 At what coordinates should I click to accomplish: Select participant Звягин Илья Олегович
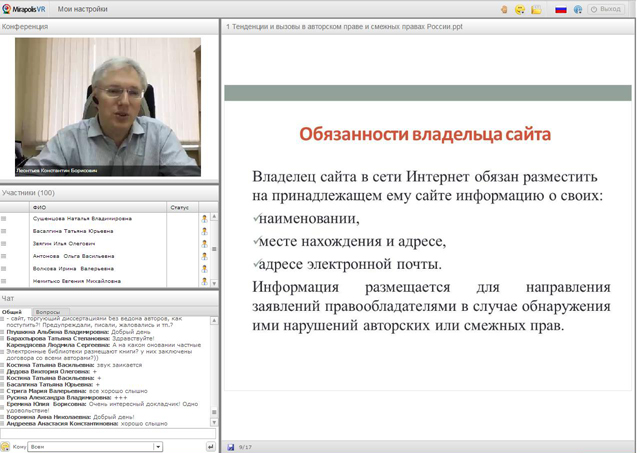pyautogui.click(x=64, y=244)
